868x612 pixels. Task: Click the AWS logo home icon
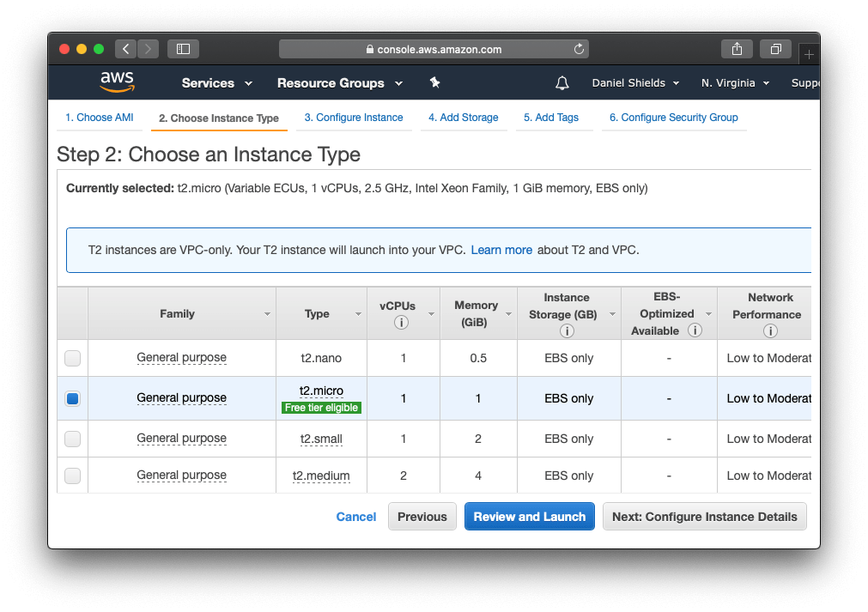[x=117, y=82]
